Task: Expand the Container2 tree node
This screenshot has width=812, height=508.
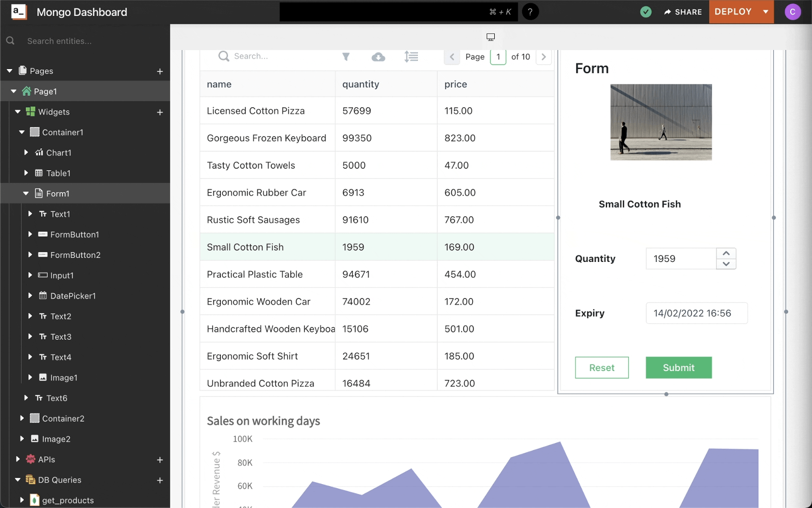Action: pyautogui.click(x=22, y=418)
